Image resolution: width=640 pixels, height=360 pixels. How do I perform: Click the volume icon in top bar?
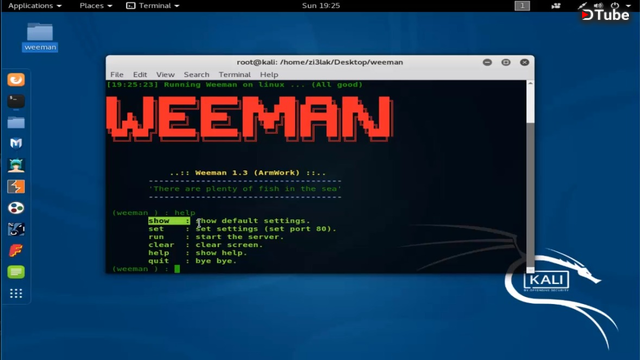[598, 6]
